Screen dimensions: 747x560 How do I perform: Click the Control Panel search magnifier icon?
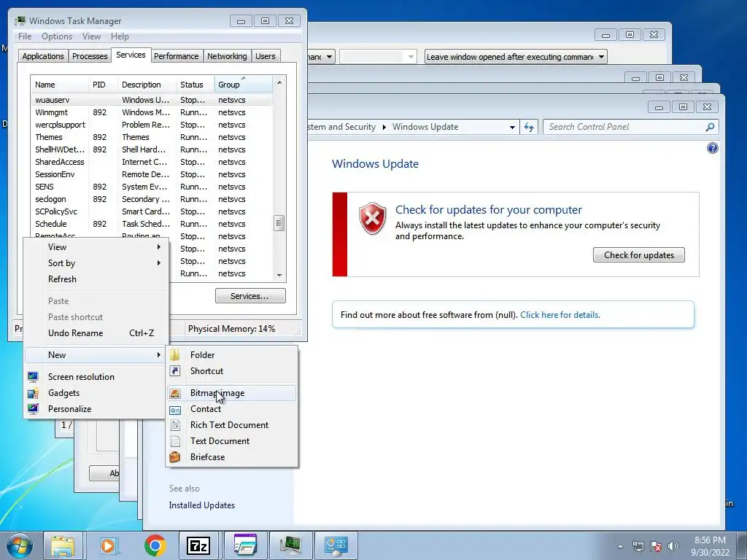(710, 127)
